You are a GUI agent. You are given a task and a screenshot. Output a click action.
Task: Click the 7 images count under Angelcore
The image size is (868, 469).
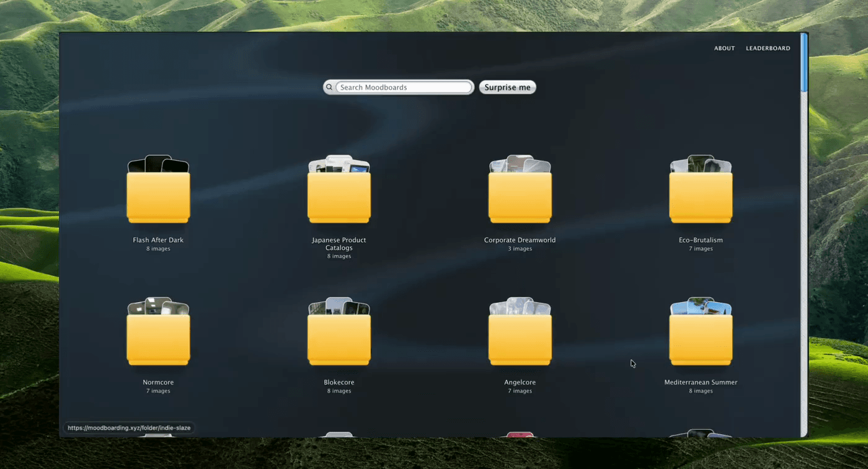coord(520,391)
